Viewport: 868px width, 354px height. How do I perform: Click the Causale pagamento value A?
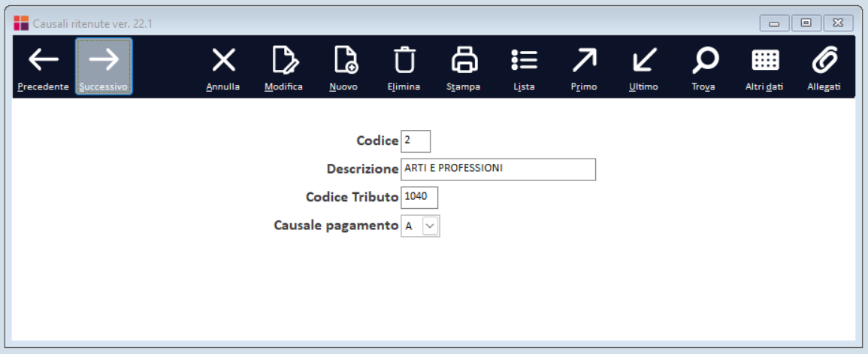(x=411, y=226)
